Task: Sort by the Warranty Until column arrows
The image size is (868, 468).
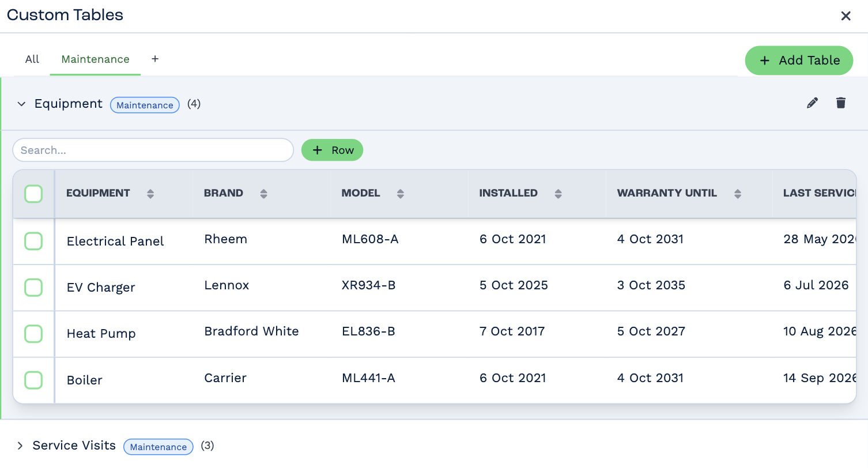Action: coord(738,194)
